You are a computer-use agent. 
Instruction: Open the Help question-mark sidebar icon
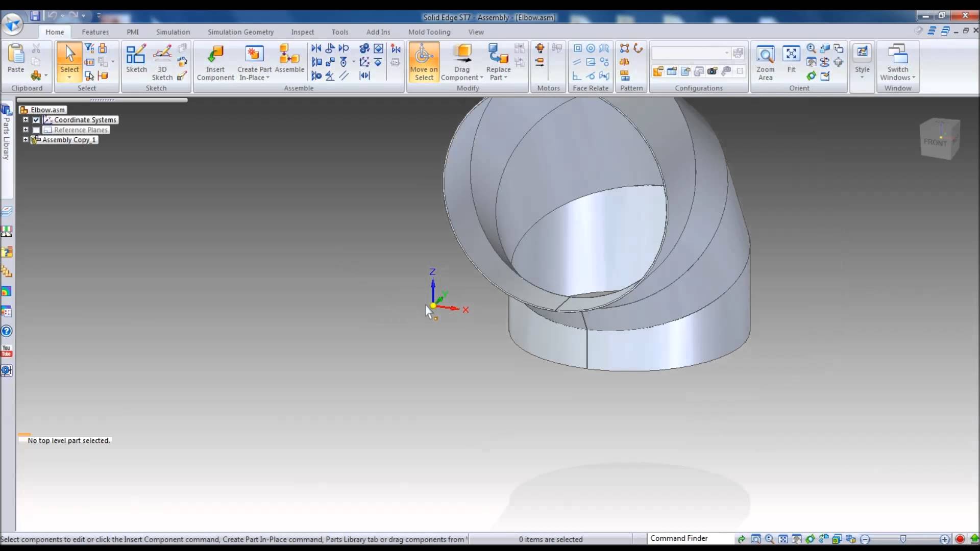click(6, 331)
